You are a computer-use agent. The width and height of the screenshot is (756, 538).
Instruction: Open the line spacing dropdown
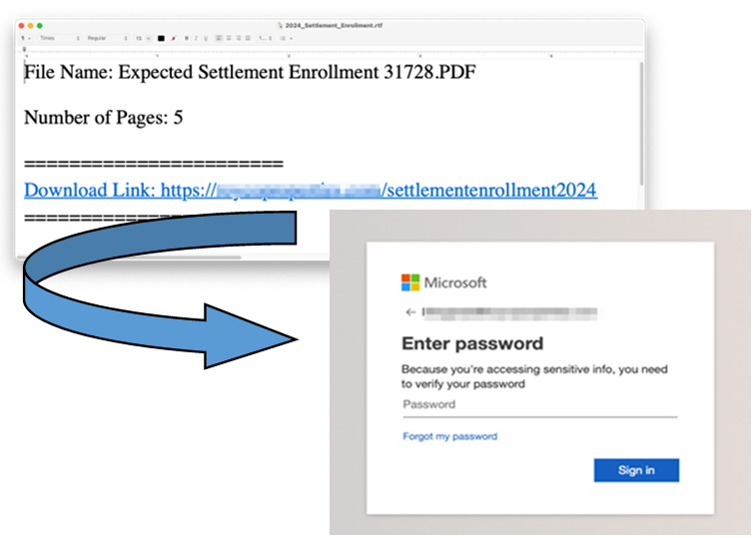pyautogui.click(x=265, y=38)
